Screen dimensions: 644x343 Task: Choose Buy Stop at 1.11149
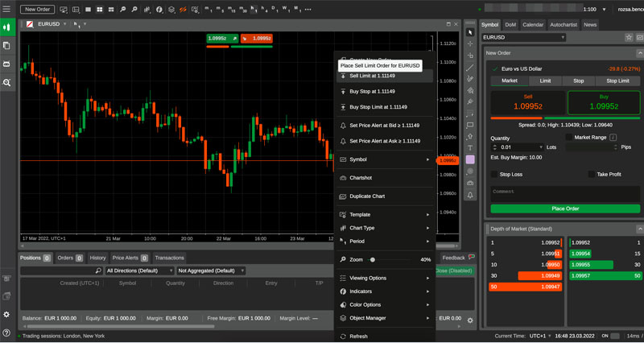(x=385, y=92)
